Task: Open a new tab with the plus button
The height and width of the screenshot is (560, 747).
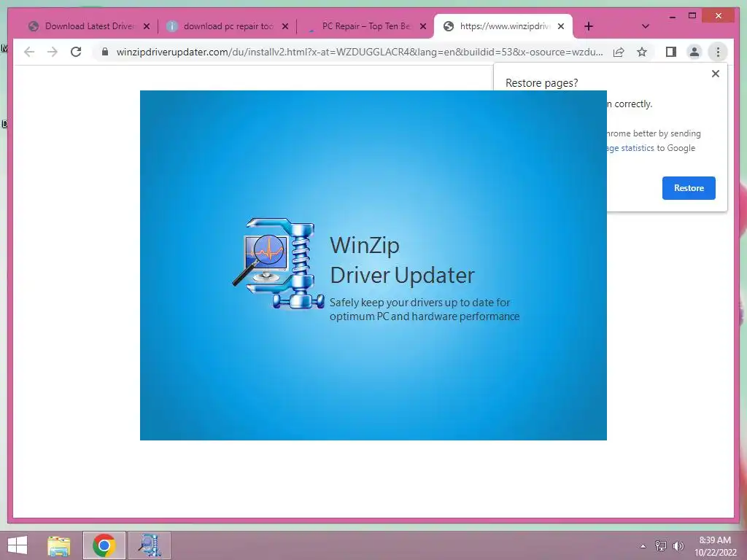Action: [x=589, y=26]
